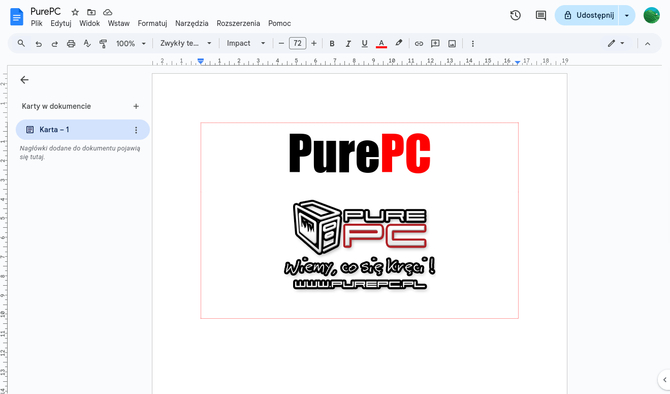This screenshot has width=670, height=394.
Task: Hide the menus with chevron up
Action: point(648,44)
